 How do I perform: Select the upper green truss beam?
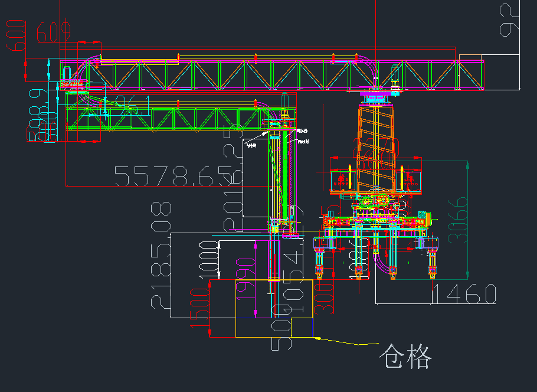(x=271, y=76)
